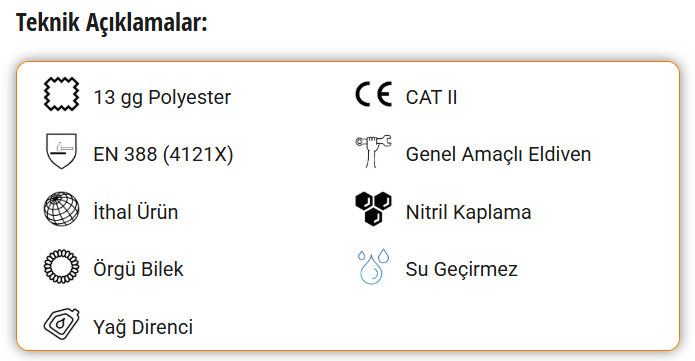Screen dimensions: 695x361
Task: Click the Su Geçirmez label
Action: point(461,269)
